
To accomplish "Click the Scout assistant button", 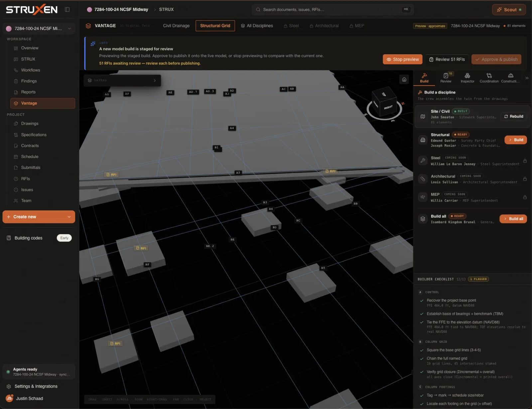I will (509, 10).
